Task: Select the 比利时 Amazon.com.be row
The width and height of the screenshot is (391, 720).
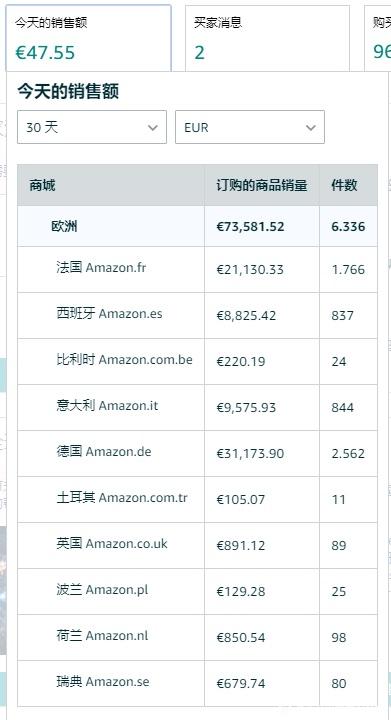Action: tap(197, 361)
